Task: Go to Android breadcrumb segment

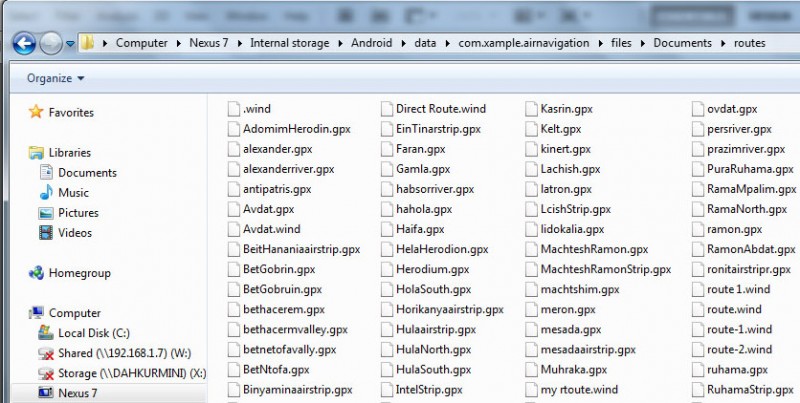Action: point(371,43)
